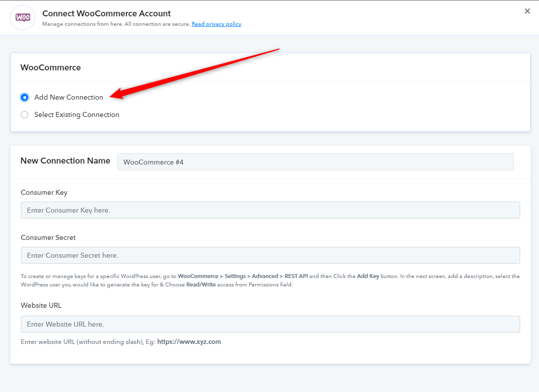The image size is (539, 392).
Task: Focus the Consumer Key input field
Action: point(270,210)
